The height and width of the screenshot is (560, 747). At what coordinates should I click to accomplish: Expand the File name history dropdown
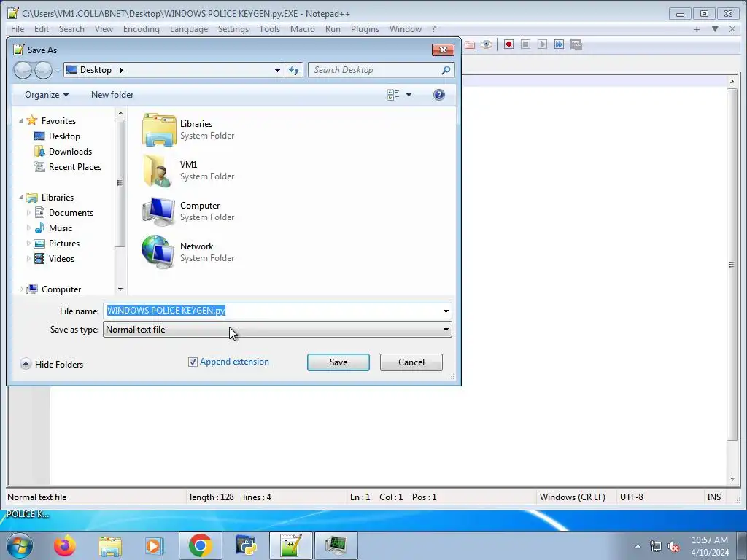point(446,311)
